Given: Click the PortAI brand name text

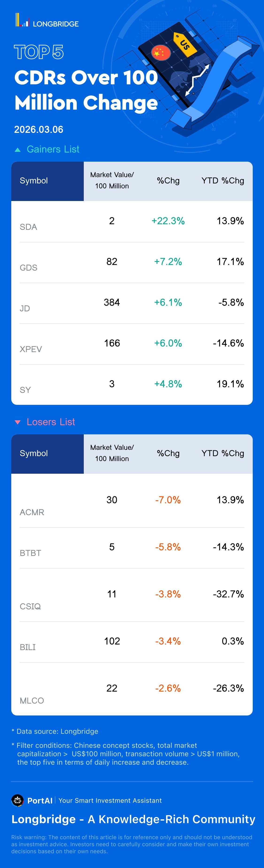Looking at the screenshot, I should click(40, 801).
